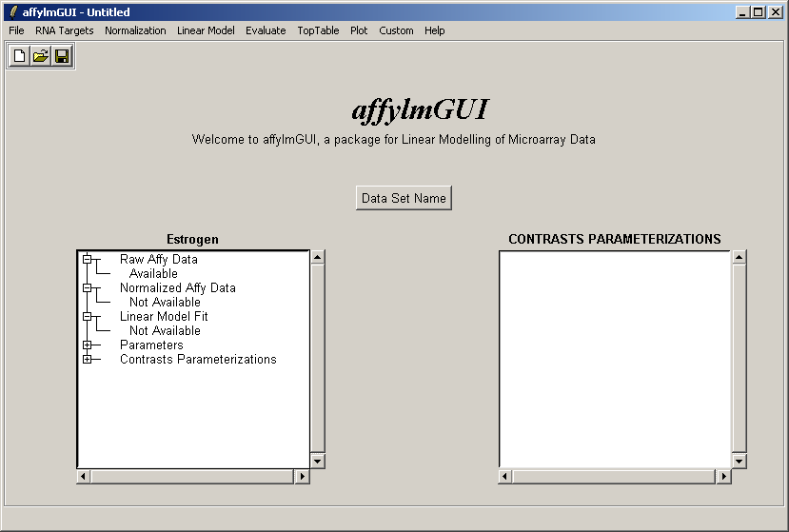The image size is (789, 532).
Task: Open the Normalization menu
Action: (135, 30)
